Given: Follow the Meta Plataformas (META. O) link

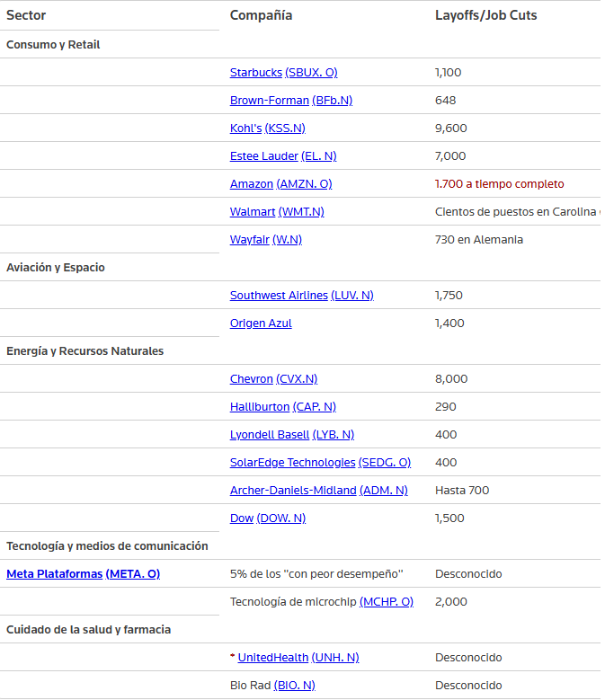Looking at the screenshot, I should pos(83,574).
